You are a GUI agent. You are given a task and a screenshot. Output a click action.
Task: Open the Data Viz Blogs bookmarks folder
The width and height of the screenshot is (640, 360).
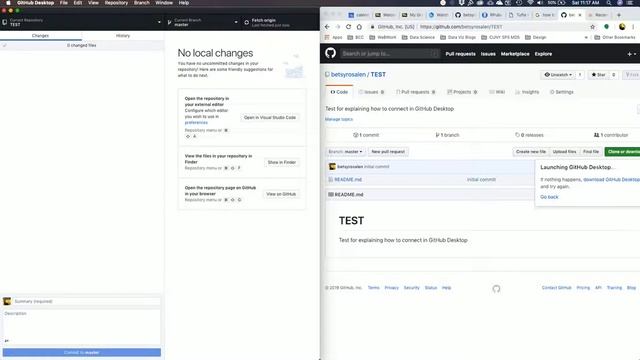[458, 37]
